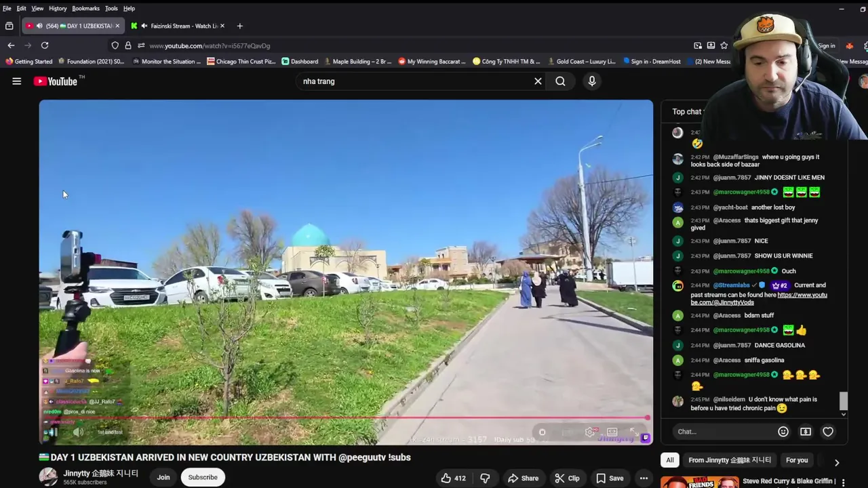This screenshot has height=488, width=868.
Task: Open 'Sign in - DreamHost' bookmark
Action: pyautogui.click(x=652, y=61)
